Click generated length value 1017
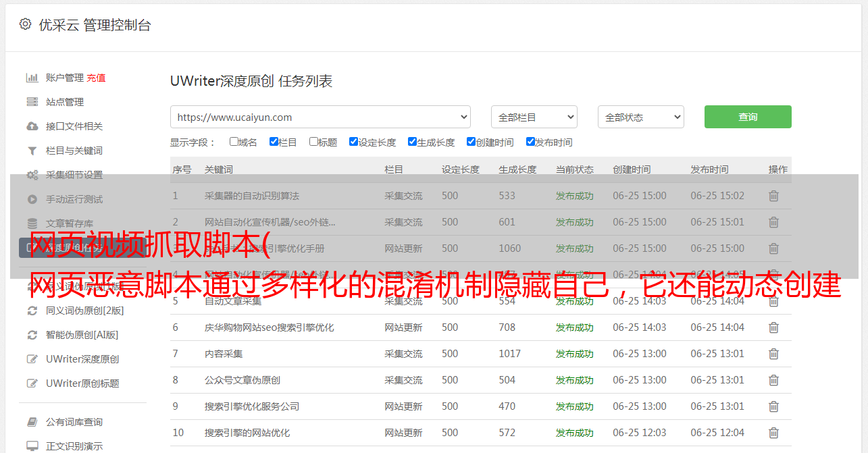Viewport: 868px width, 453px height. click(510, 354)
